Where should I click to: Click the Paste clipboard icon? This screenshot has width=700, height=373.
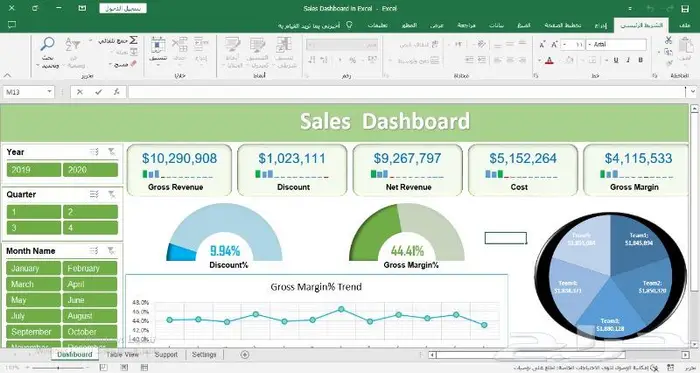[x=686, y=46]
